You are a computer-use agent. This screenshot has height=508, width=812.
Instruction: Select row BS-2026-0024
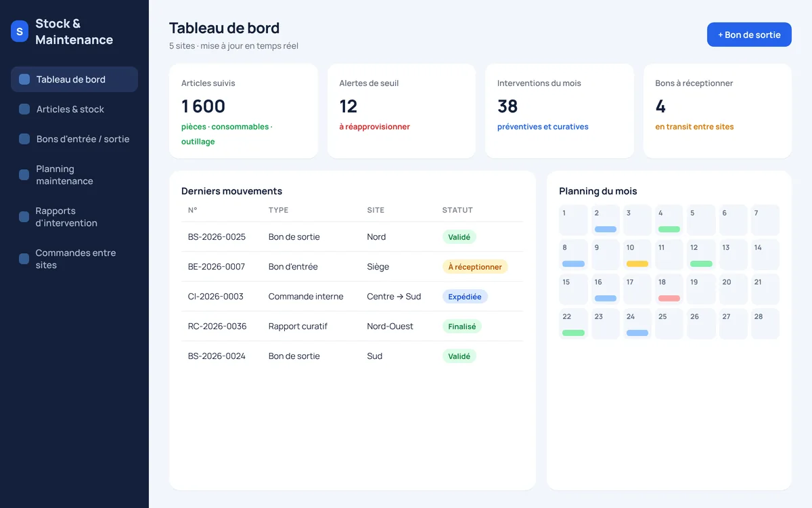(x=352, y=356)
